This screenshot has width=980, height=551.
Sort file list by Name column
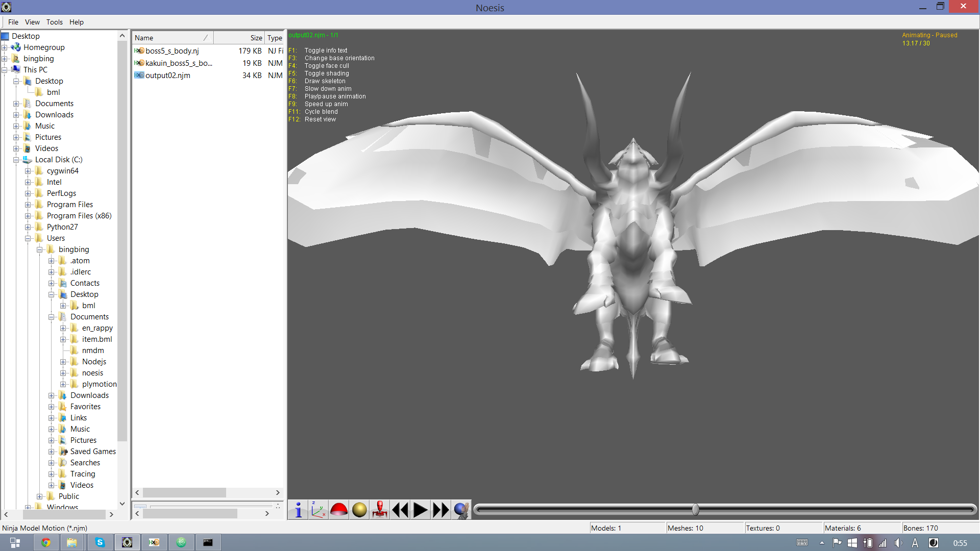click(x=173, y=38)
